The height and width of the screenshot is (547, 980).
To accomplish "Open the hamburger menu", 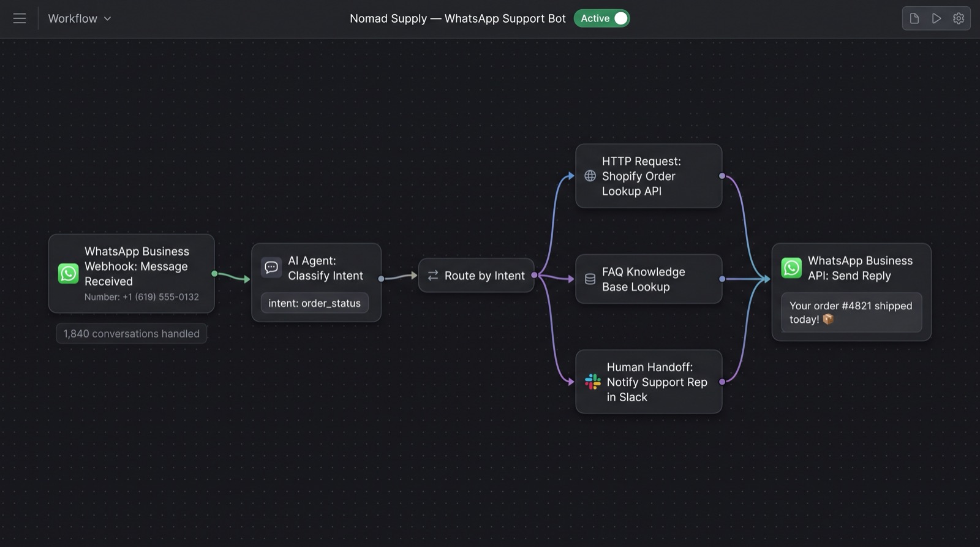I will (20, 18).
